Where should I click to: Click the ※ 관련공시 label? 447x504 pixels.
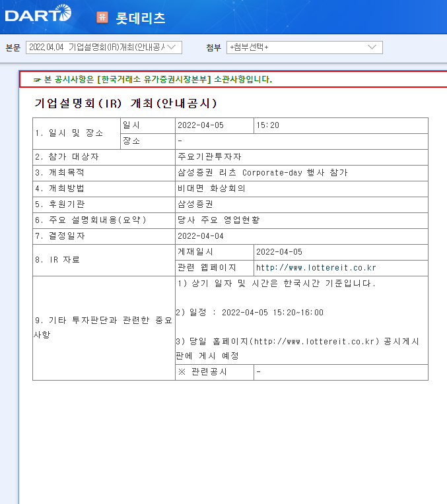click(x=203, y=371)
